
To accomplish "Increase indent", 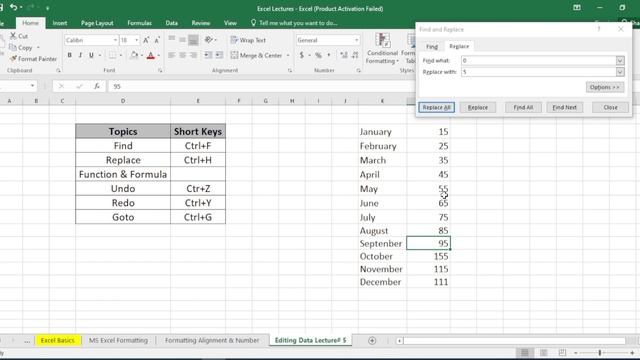I will (x=219, y=55).
